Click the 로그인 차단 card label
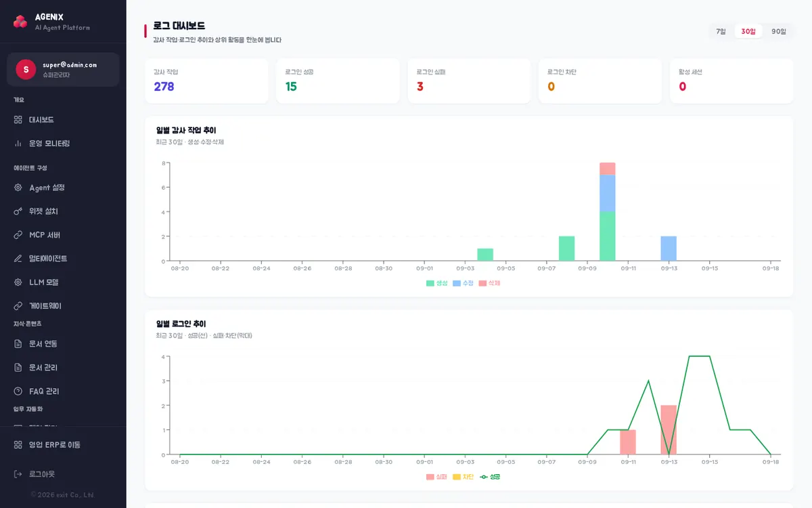Image resolution: width=812 pixels, height=508 pixels. (562, 72)
